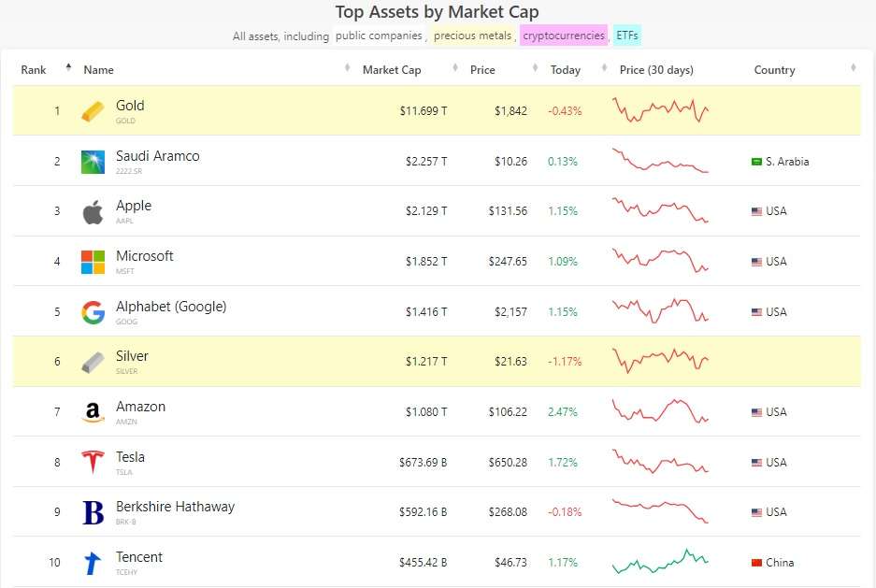This screenshot has height=588, width=876.
Task: Click the Berkshire Hathaway logo
Action: coord(93,512)
